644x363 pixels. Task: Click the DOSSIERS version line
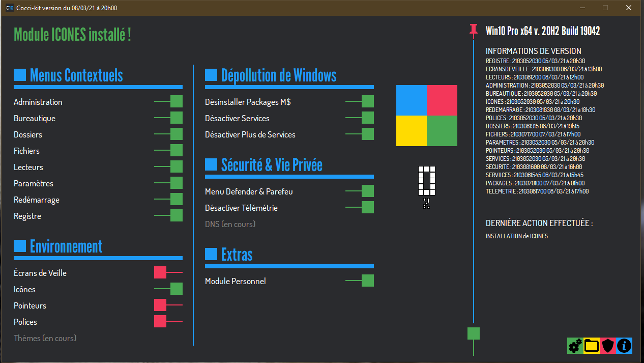tap(533, 126)
